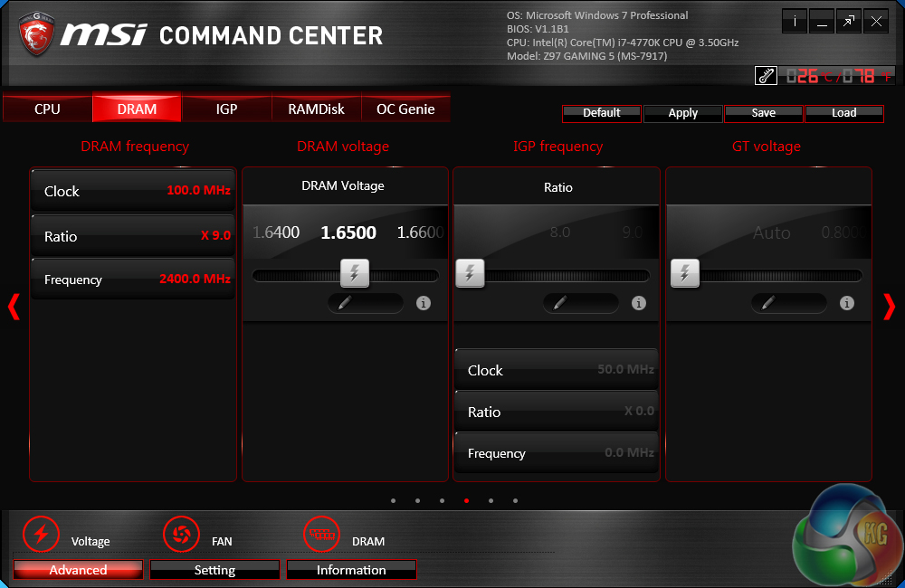Click the active red page dot
Image resolution: width=905 pixels, height=588 pixels.
pyautogui.click(x=466, y=501)
